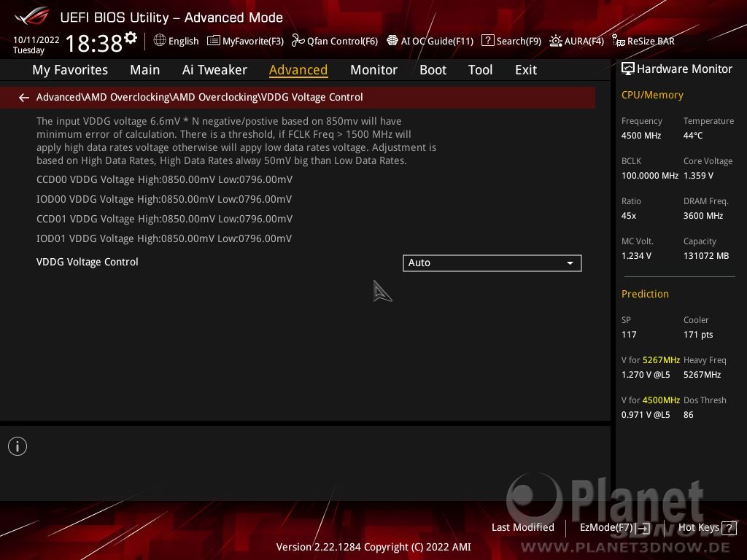This screenshot has height=560, width=747.
Task: Click the Hardware Monitor display icon
Action: (628, 69)
